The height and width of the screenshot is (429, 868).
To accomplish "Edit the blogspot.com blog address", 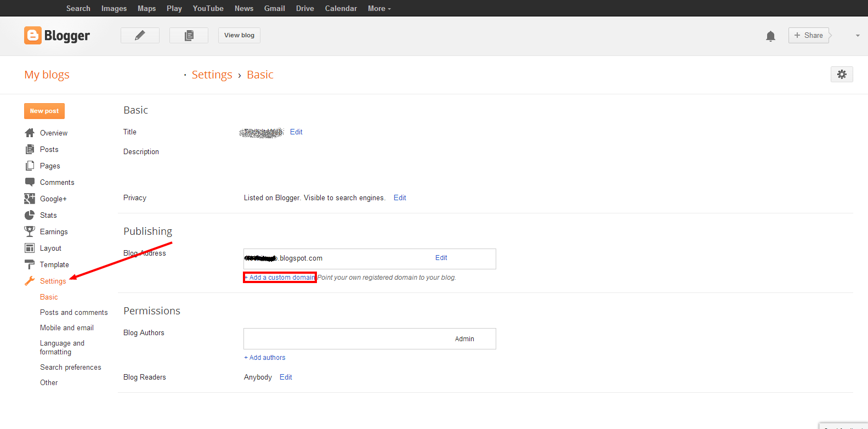I will [441, 258].
